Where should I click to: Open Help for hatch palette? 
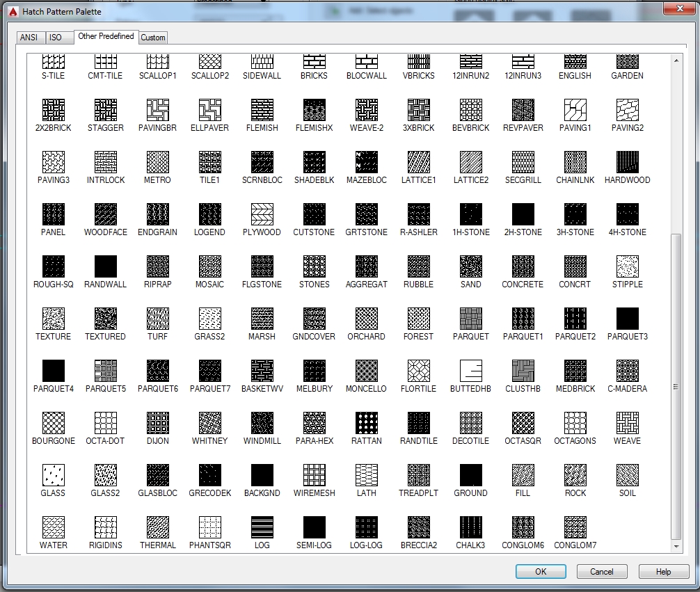pyautogui.click(x=663, y=571)
